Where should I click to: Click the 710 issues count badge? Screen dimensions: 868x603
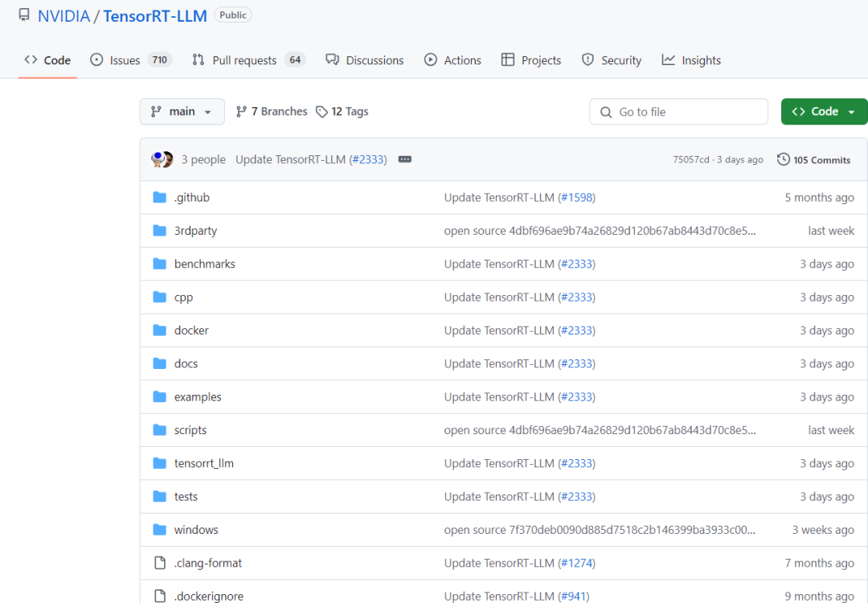[159, 59]
